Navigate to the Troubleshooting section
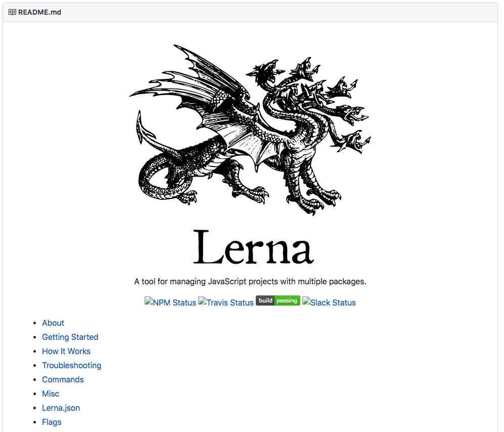This screenshot has height=432, width=504. 72,365
